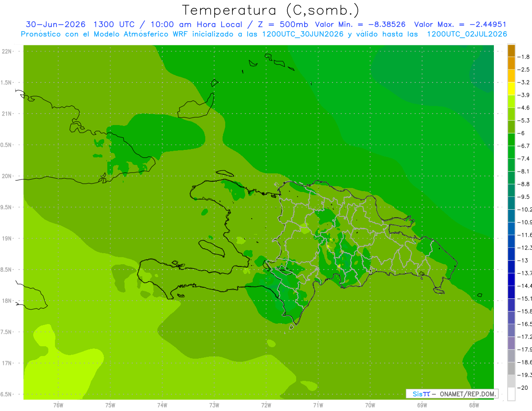Click the "72W" longitude label
The width and height of the screenshot is (532, 411).
click(x=266, y=405)
